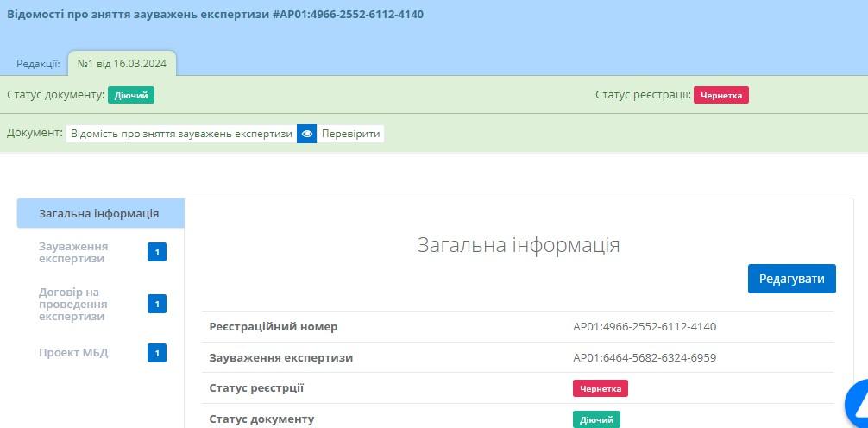This screenshot has height=428, width=868.
Task: Click the count badge next to Договір на проведення
Action: [x=156, y=304]
